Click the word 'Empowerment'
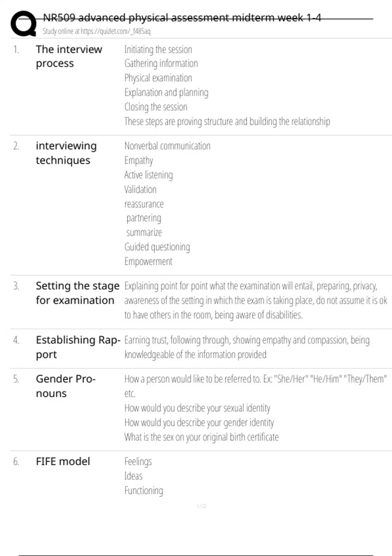 point(148,261)
